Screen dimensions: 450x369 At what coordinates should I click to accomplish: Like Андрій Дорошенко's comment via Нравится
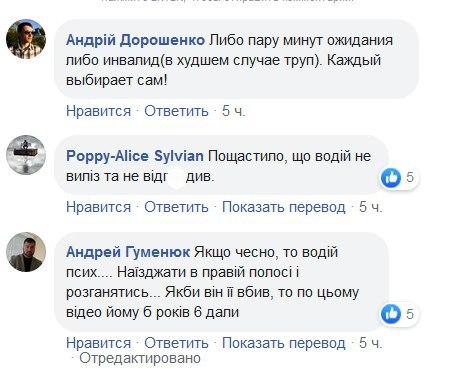coord(98,111)
